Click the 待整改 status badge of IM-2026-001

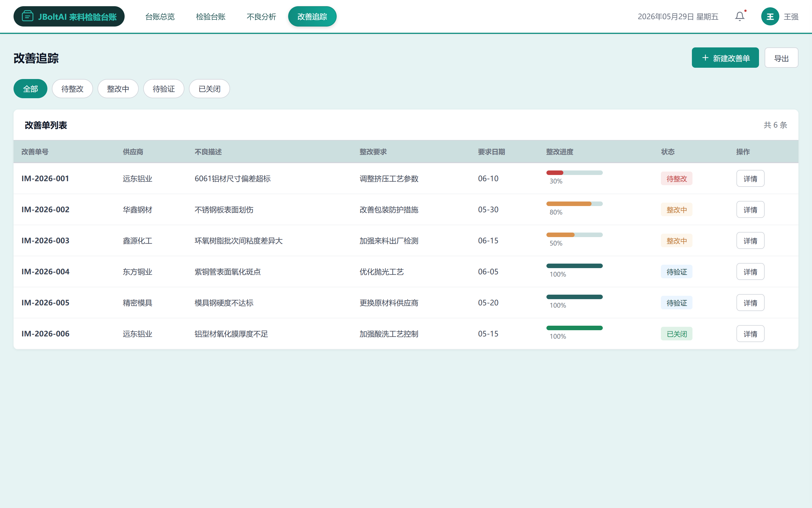coord(676,178)
